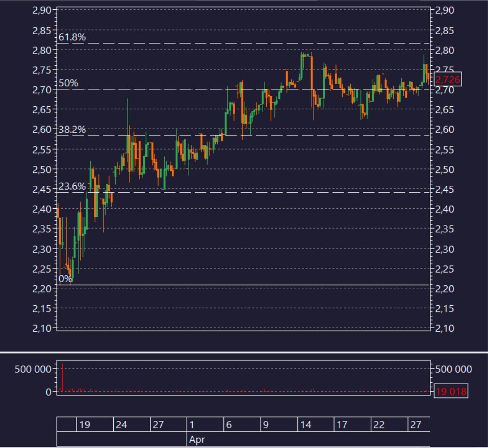This screenshot has width=488, height=448.
Task: Click the 500 000 label on left volume axis
Action: (33, 369)
